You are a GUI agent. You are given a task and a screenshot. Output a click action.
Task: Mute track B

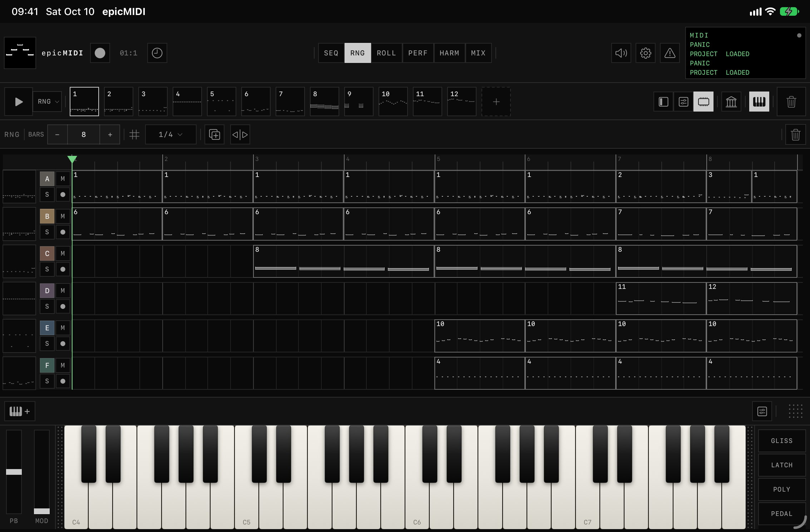[63, 216]
